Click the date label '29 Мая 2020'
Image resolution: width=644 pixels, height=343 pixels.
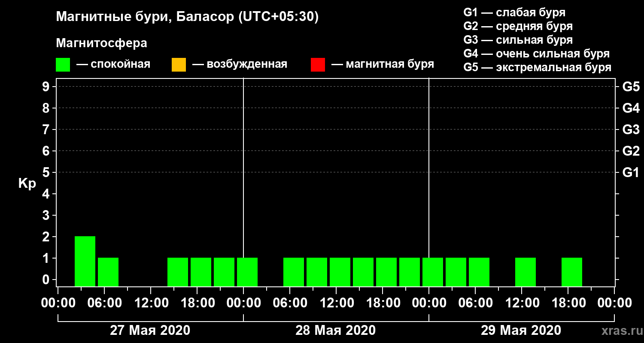pyautogui.click(x=521, y=331)
